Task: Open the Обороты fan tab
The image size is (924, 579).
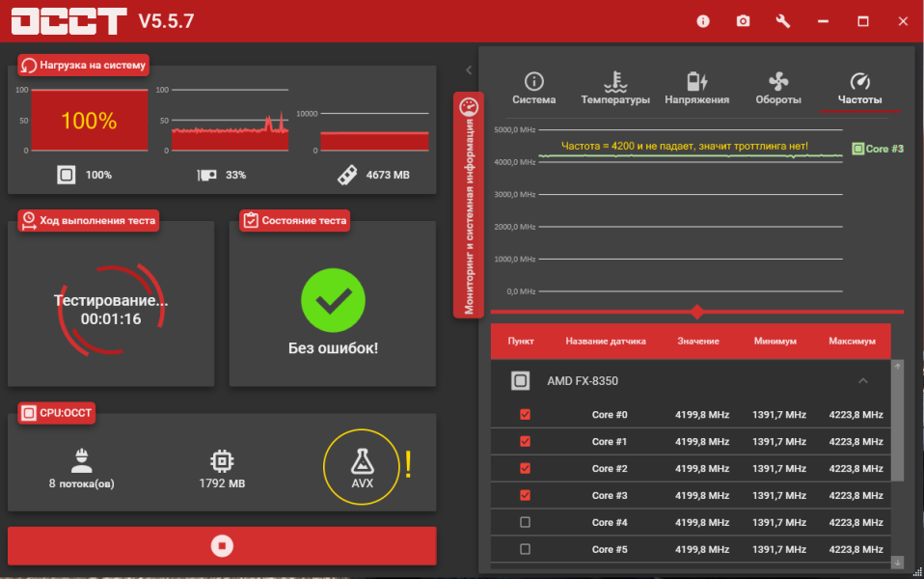Action: click(778, 89)
